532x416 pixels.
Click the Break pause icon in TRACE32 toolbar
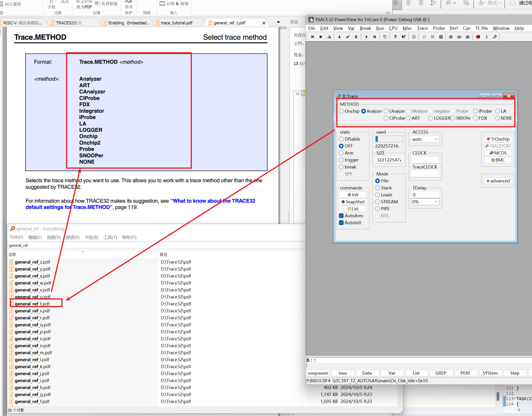click(x=375, y=37)
